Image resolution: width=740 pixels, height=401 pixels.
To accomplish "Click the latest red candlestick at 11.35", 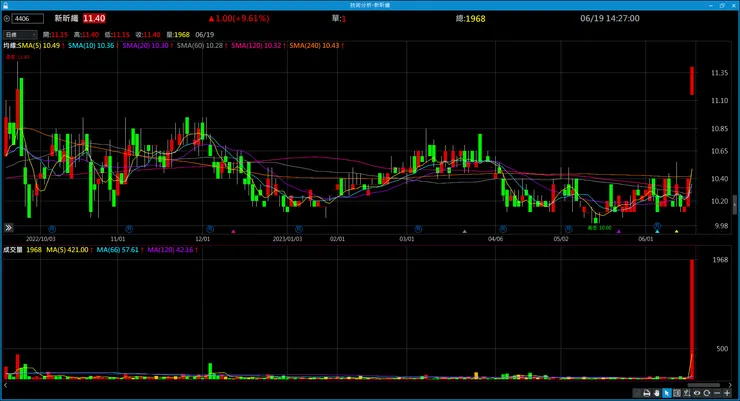I will click(x=692, y=81).
